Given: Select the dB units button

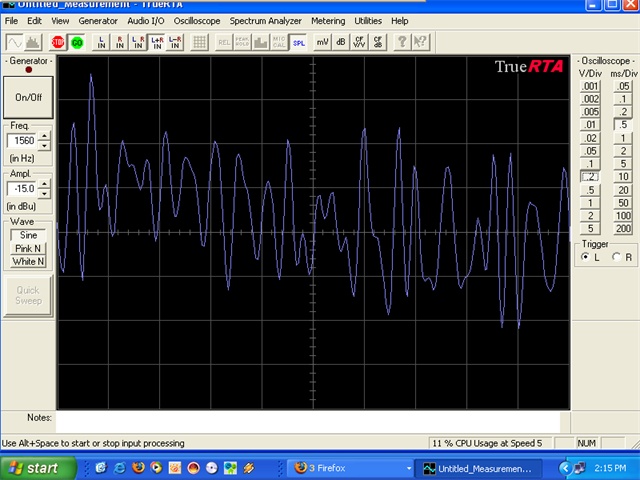Looking at the screenshot, I should click(341, 42).
